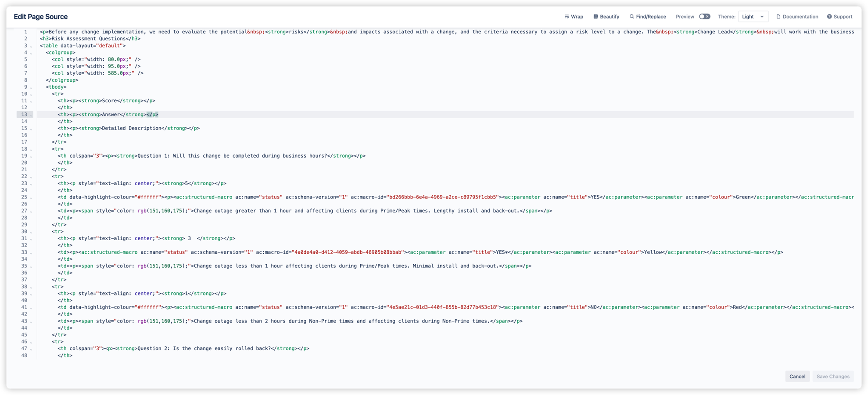This screenshot has height=395, width=868.
Task: Click the Save Changes button
Action: pos(833,376)
